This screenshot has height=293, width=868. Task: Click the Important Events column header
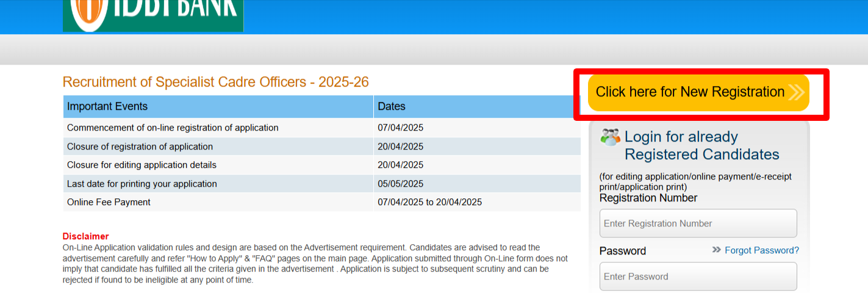(107, 106)
